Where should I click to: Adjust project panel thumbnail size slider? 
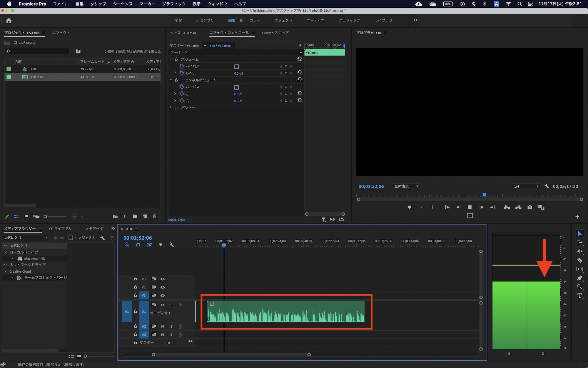[46, 217]
